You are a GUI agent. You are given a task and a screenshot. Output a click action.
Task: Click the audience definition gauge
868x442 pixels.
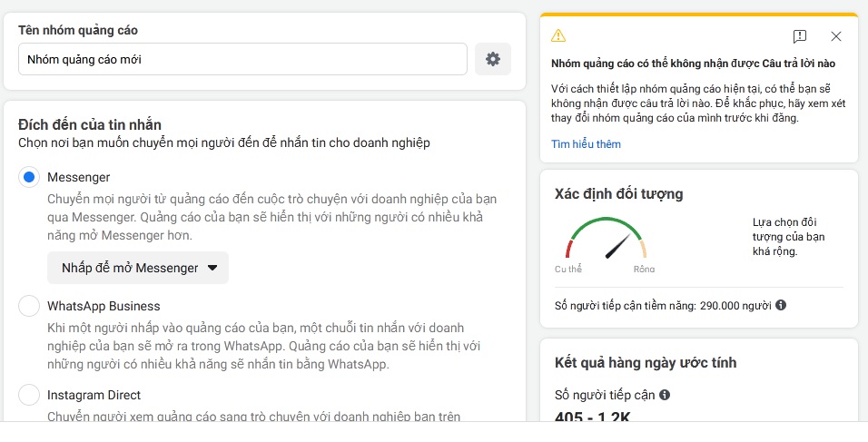tap(607, 239)
